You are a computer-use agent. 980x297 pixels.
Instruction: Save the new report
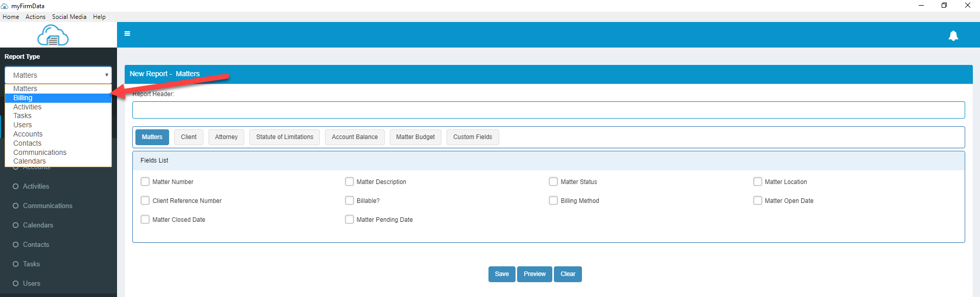(502, 274)
